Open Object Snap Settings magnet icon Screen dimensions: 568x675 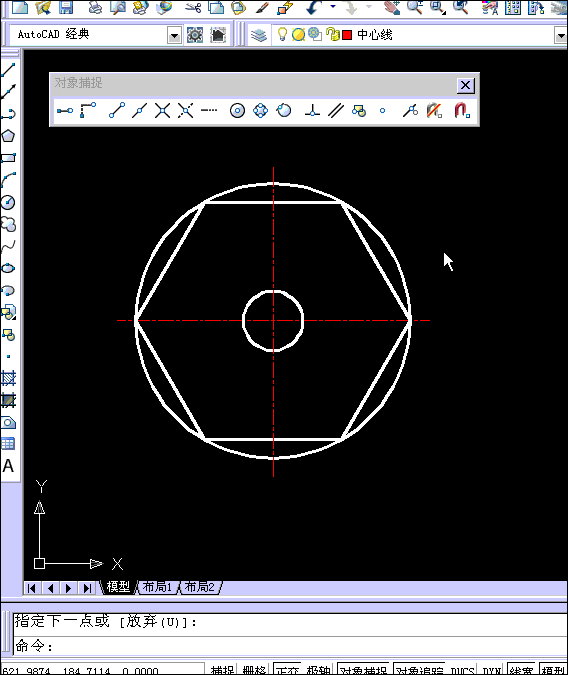click(462, 111)
